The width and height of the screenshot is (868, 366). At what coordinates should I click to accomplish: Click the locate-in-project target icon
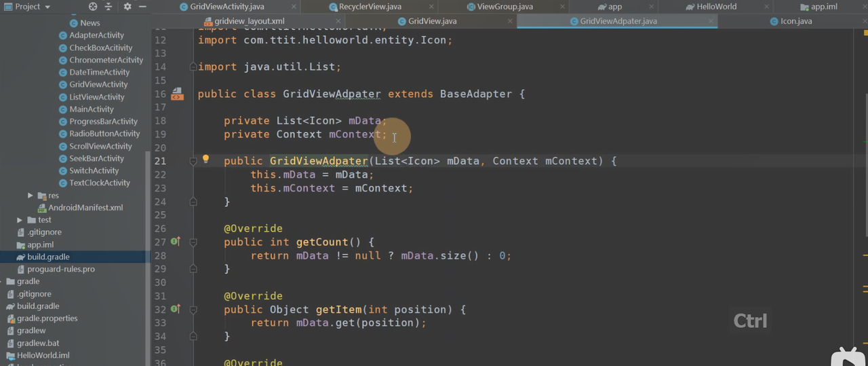coord(93,7)
